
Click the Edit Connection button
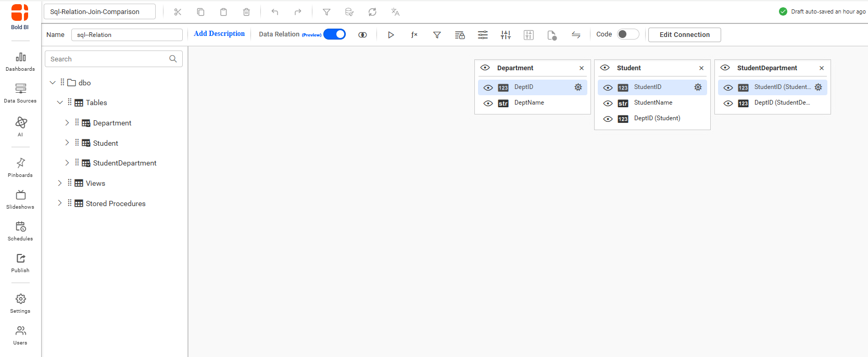pos(684,35)
